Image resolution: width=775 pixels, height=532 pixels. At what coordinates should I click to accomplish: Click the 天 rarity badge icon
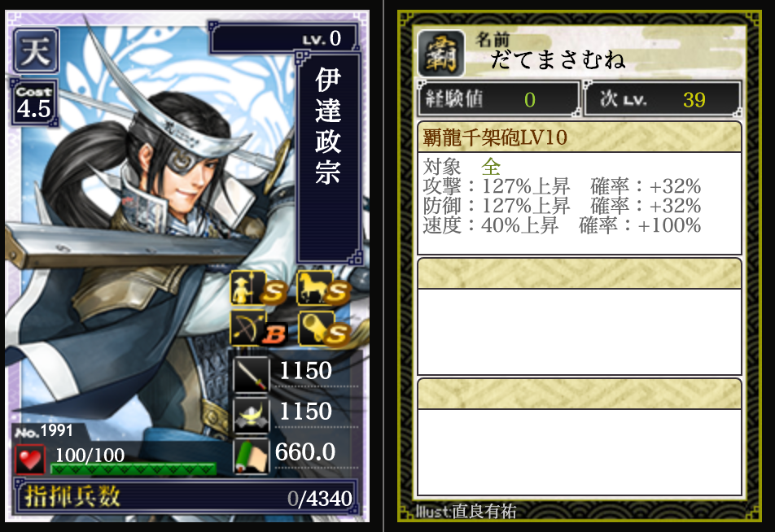[x=36, y=50]
